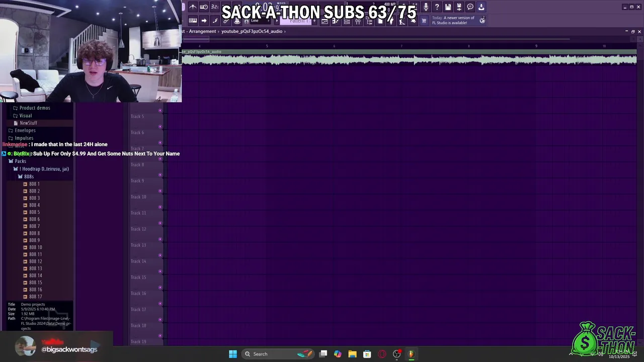Click the microphone recording icon

[426, 7]
